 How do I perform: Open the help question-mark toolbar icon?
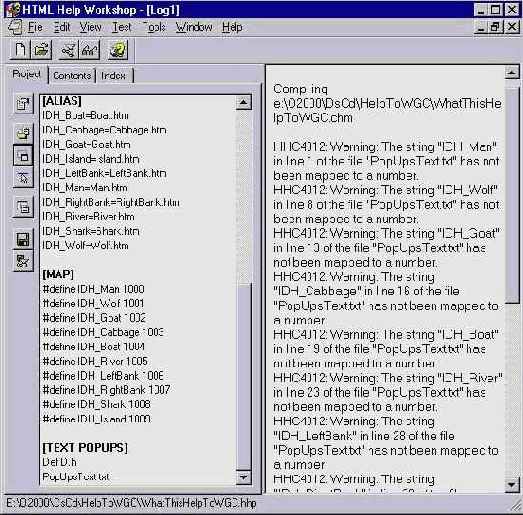(118, 50)
